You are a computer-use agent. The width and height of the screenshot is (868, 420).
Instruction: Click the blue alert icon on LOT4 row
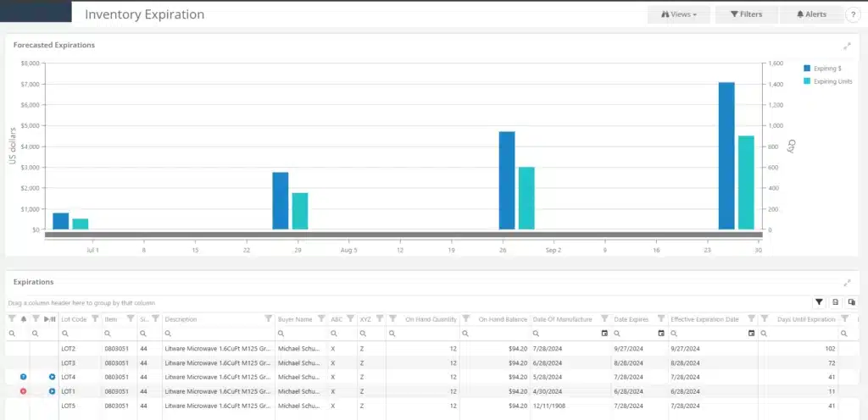click(23, 376)
